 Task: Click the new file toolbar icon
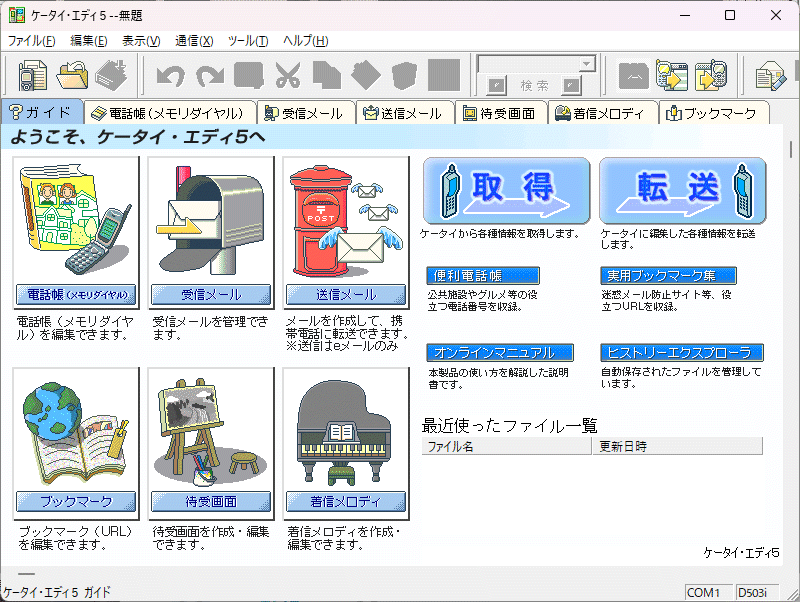point(33,76)
